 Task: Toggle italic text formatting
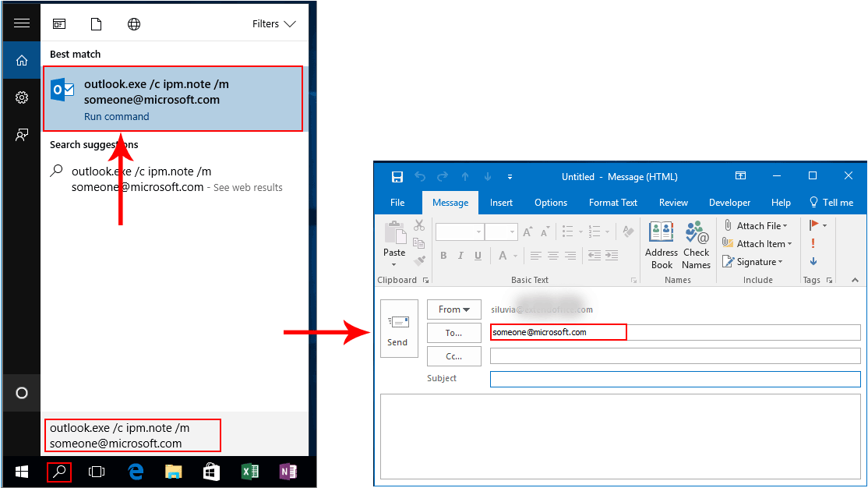(x=460, y=256)
